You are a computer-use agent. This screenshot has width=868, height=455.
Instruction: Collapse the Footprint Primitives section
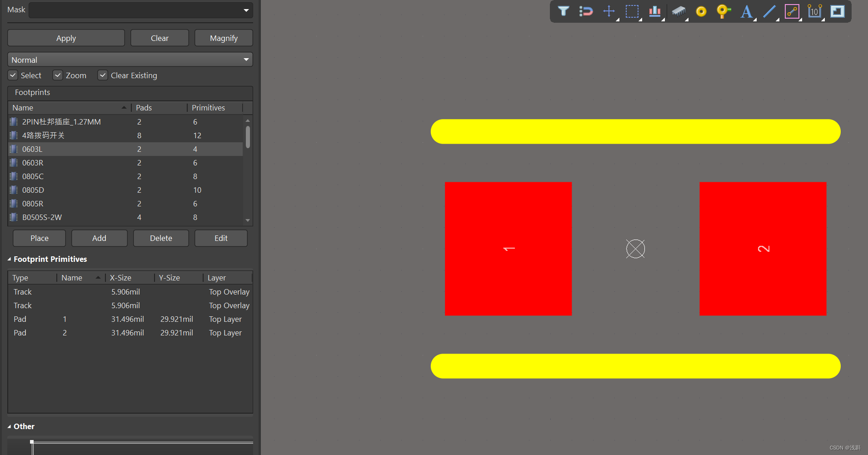coord(9,259)
